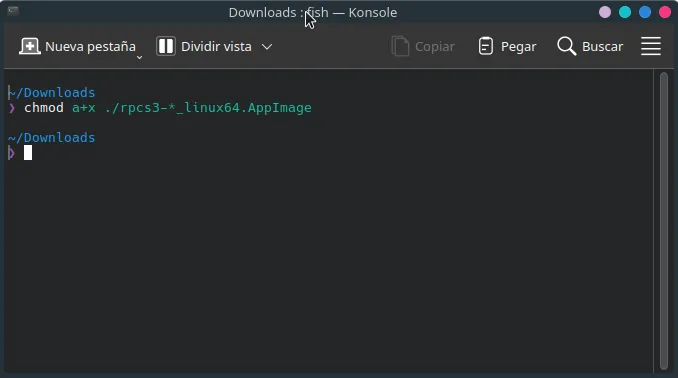Click the Dividir vista label
The width and height of the screenshot is (678, 378).
click(x=216, y=47)
